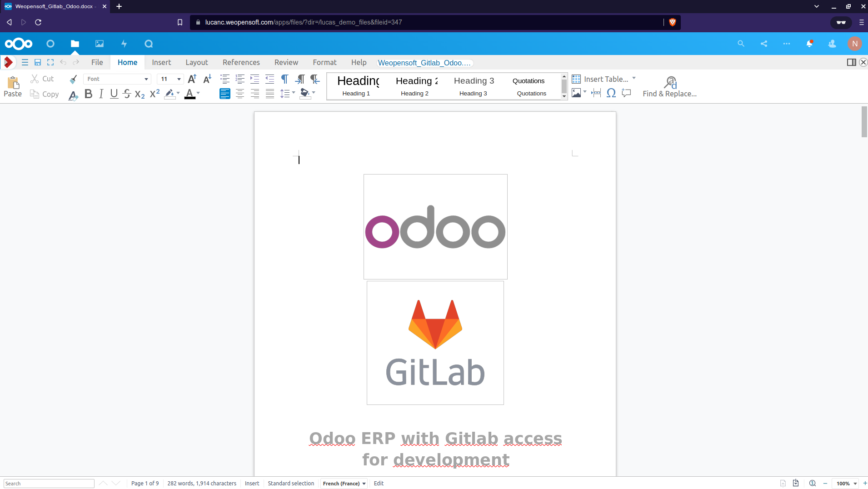Increase font size
Image resolution: width=868 pixels, height=489 pixels.
click(192, 79)
